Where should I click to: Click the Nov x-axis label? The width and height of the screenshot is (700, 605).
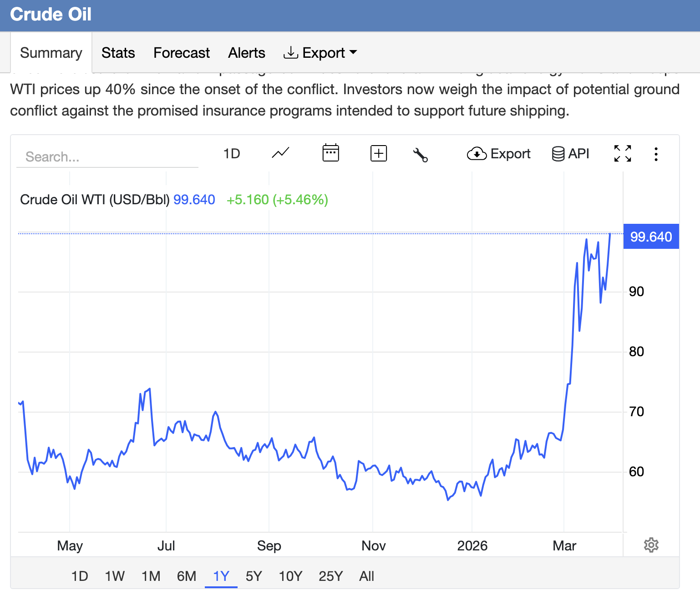coord(373,545)
